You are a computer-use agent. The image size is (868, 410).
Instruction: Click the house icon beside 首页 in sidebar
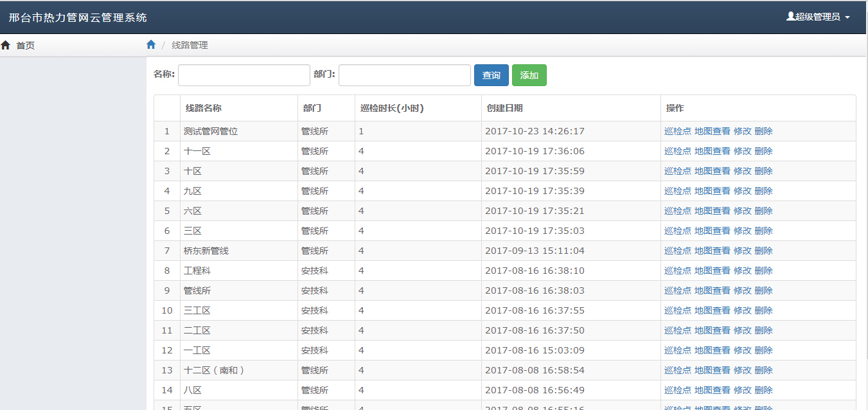(x=6, y=46)
